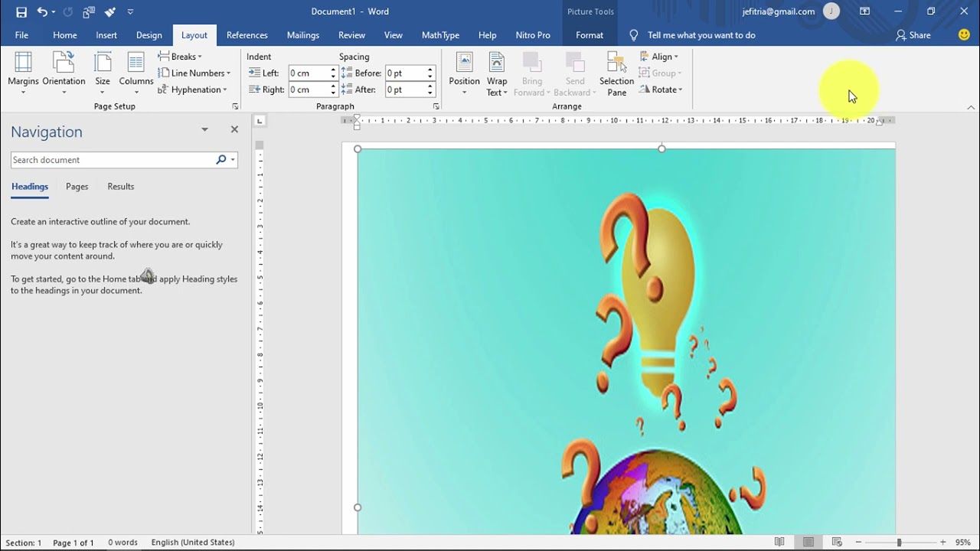Click the Share button
Screen dimensions: 980x551
coord(913,35)
